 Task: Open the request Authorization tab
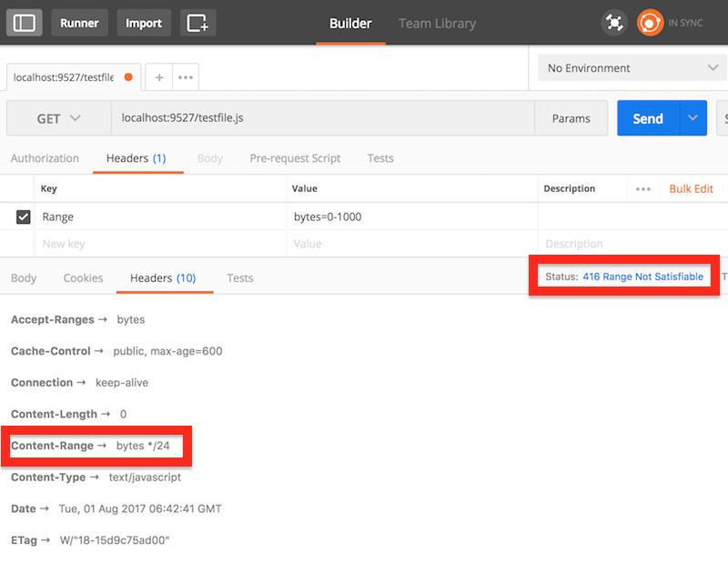point(45,158)
